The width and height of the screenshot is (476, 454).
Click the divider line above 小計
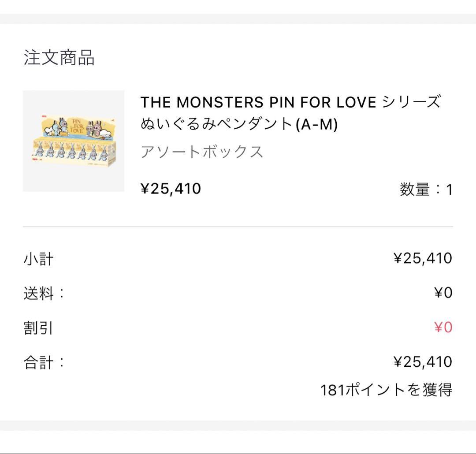(238, 227)
